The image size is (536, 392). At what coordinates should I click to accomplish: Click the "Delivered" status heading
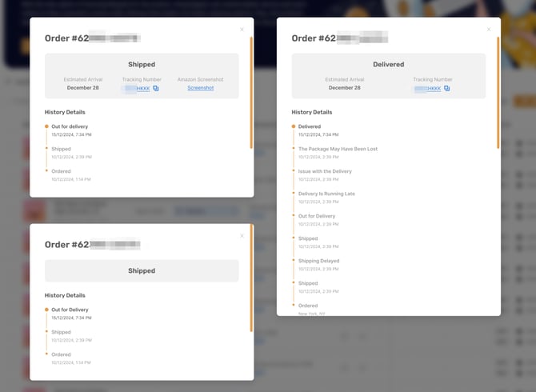tap(388, 64)
